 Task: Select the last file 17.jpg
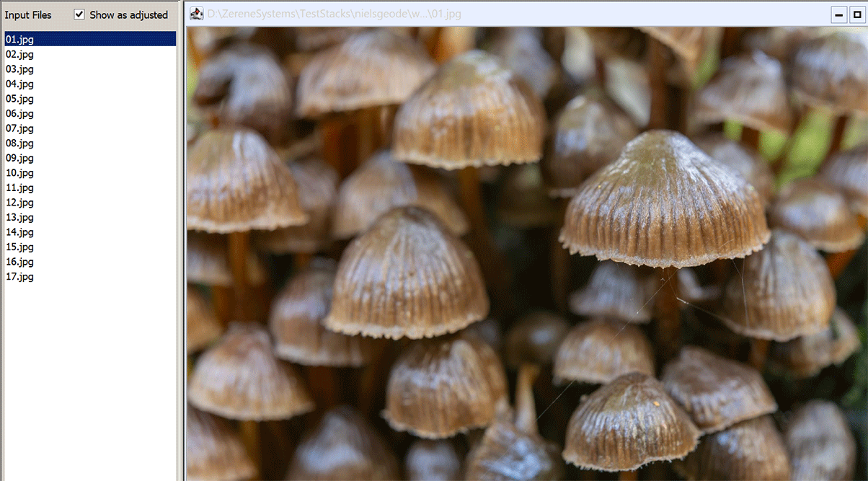pos(19,276)
